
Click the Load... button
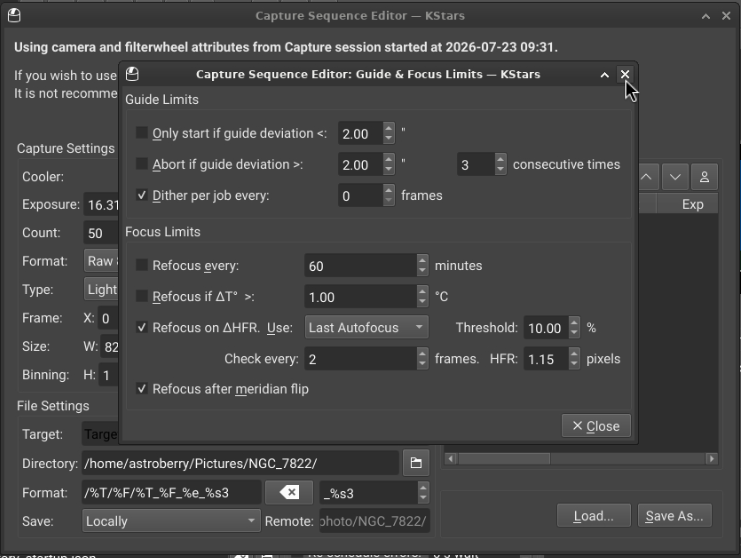594,515
